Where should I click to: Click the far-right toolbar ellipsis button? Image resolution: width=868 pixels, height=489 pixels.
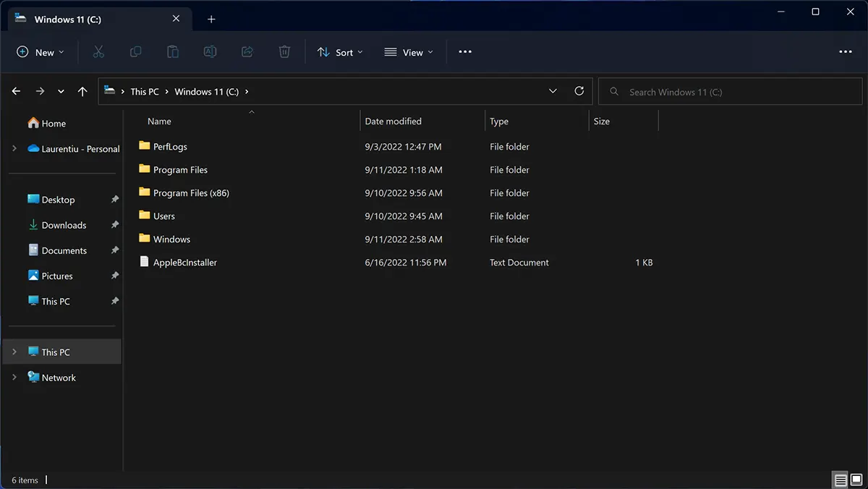[846, 52]
